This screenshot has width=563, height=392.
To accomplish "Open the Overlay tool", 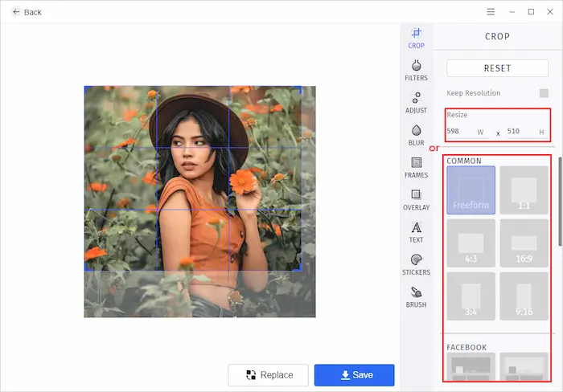I will click(x=416, y=200).
